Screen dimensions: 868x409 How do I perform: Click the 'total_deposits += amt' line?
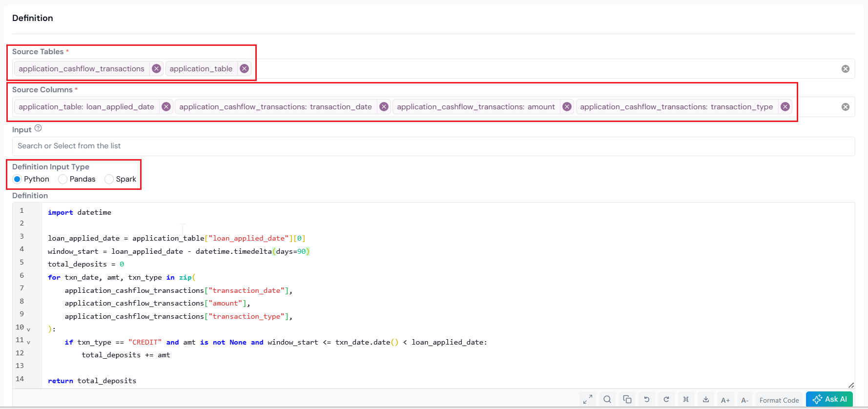126,355
